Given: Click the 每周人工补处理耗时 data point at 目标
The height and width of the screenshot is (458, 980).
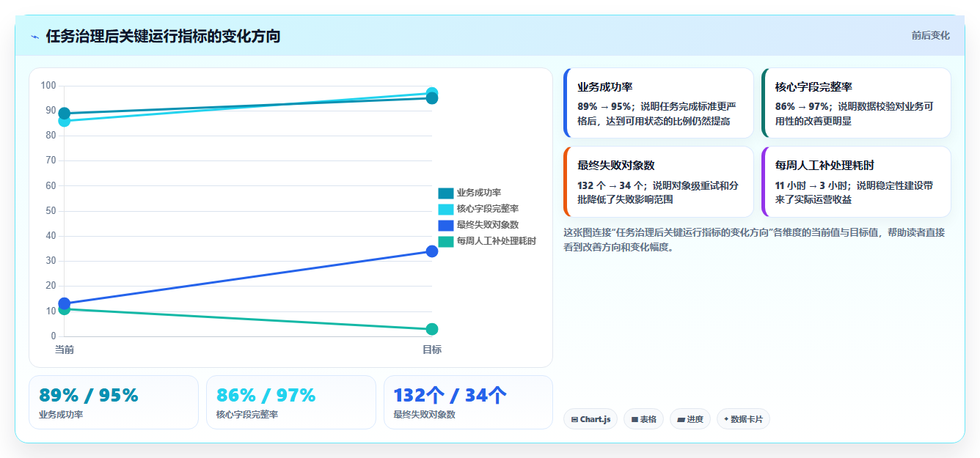Looking at the screenshot, I should click(432, 329).
